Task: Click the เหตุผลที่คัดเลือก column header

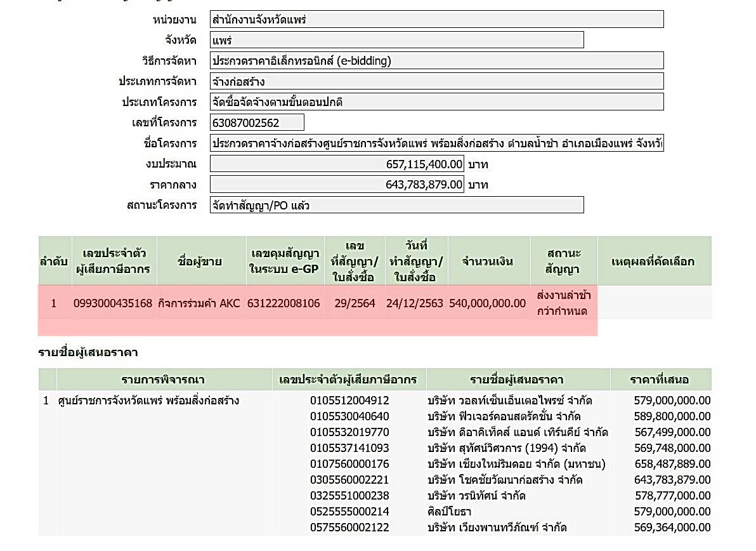Action: click(x=653, y=262)
